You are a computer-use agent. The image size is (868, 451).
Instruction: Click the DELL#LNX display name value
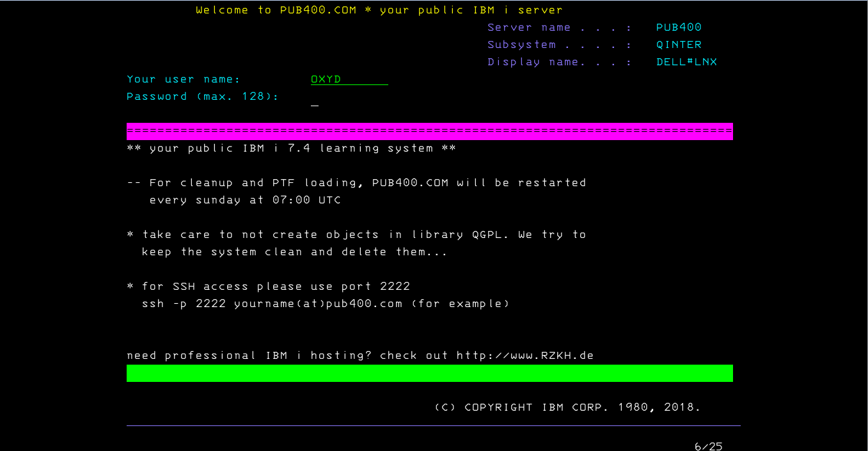point(686,62)
